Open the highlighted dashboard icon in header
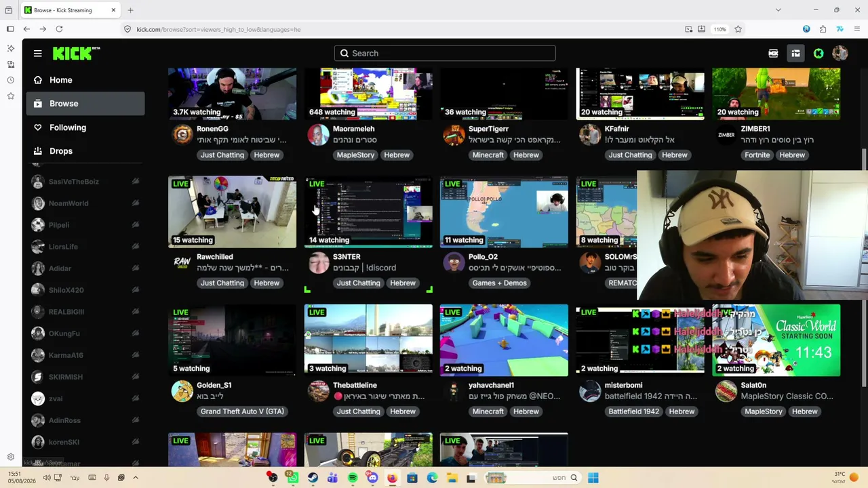The image size is (868, 488). coord(795,54)
